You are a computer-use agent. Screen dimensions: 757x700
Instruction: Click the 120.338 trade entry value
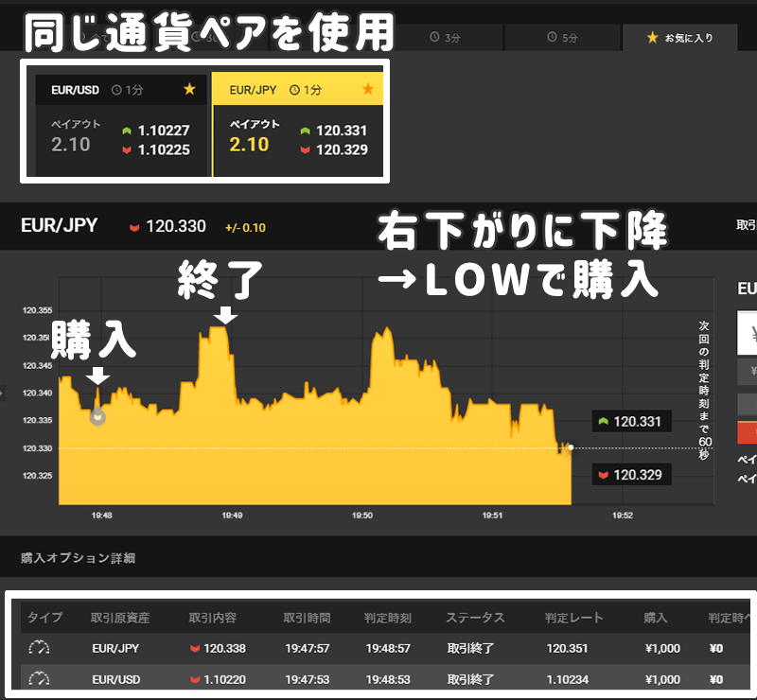coord(224,648)
